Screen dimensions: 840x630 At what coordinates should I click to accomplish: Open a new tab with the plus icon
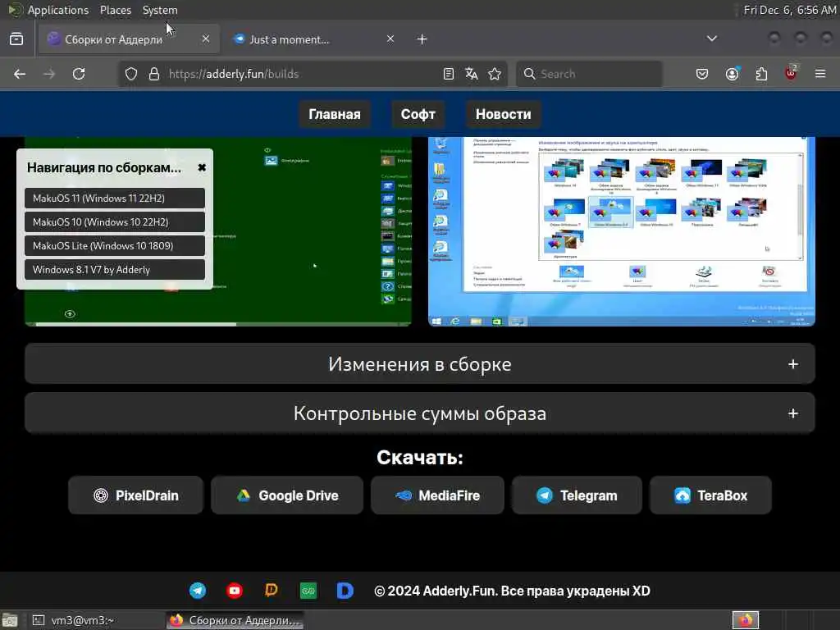422,39
